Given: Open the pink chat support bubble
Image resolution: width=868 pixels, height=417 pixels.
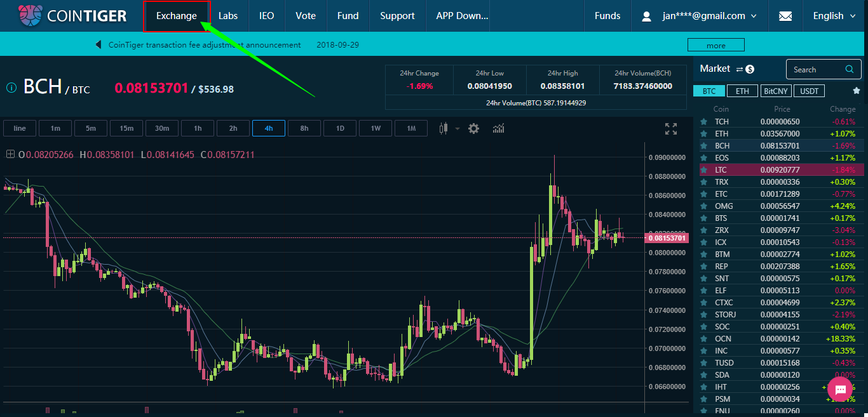Looking at the screenshot, I should [x=840, y=388].
